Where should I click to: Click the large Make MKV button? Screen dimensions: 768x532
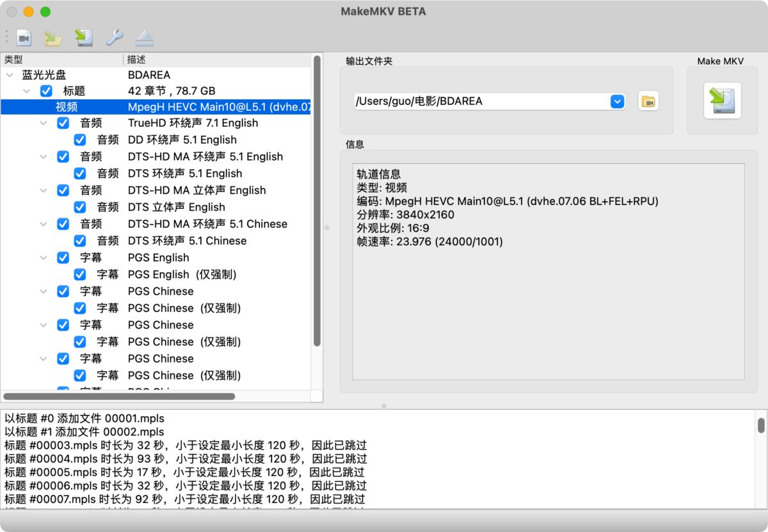[723, 101]
